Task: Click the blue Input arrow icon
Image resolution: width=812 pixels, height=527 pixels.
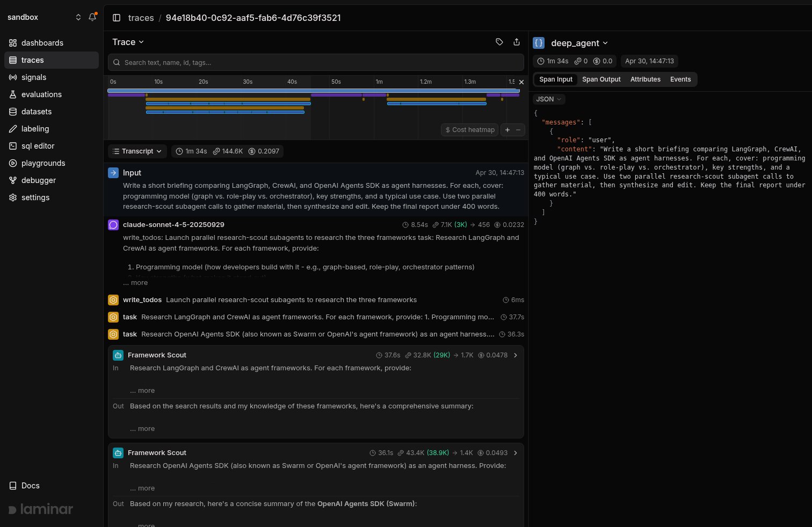Action: pyautogui.click(x=113, y=173)
